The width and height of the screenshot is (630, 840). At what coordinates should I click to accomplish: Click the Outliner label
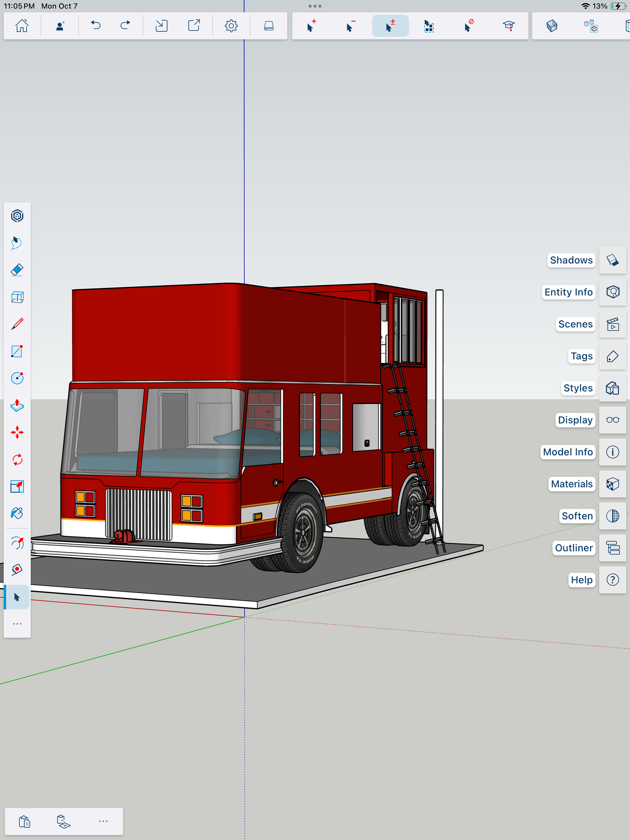pyautogui.click(x=573, y=548)
